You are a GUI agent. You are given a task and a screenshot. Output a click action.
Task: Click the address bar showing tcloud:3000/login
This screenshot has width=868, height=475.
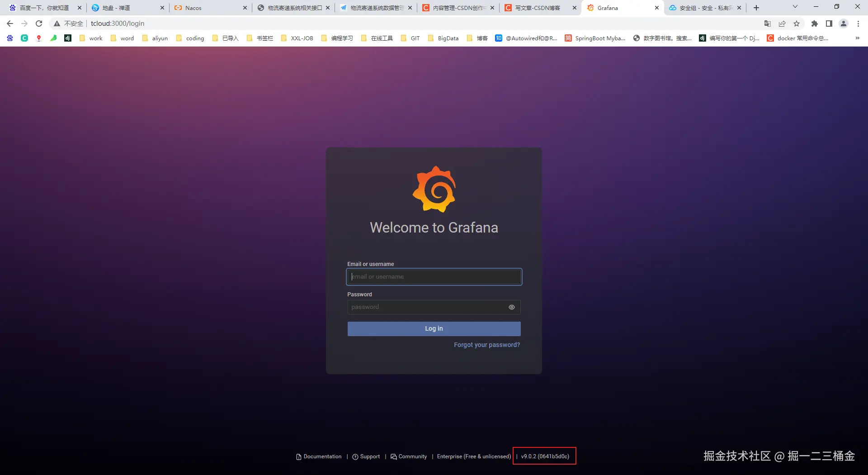[118, 24]
